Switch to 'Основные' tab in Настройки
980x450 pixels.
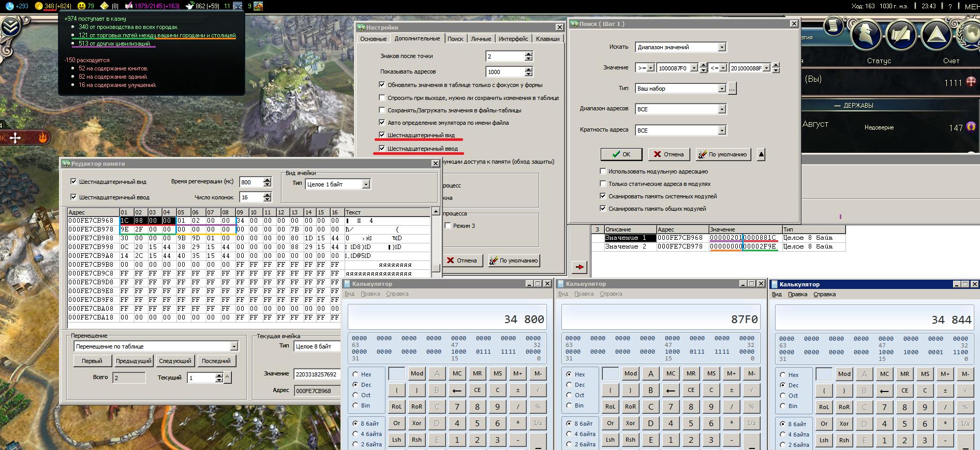point(373,39)
